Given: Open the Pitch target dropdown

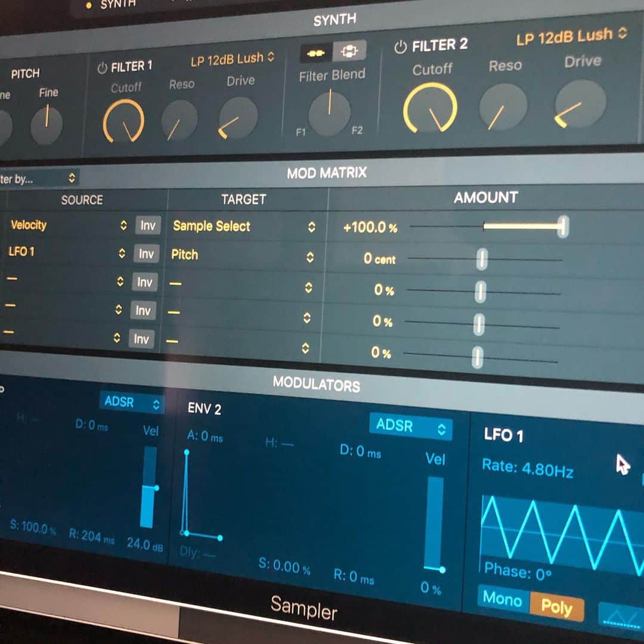Looking at the screenshot, I should tap(243, 255).
